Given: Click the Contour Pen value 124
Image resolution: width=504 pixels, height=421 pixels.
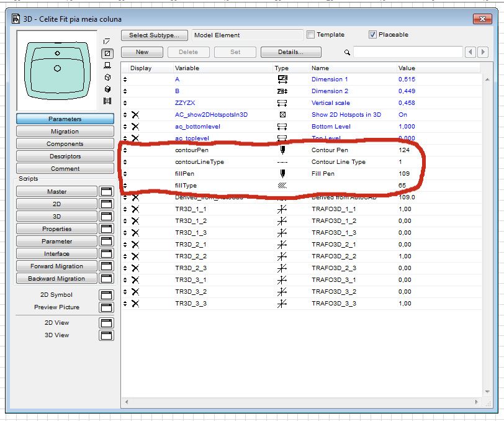Looking at the screenshot, I should 404,150.
